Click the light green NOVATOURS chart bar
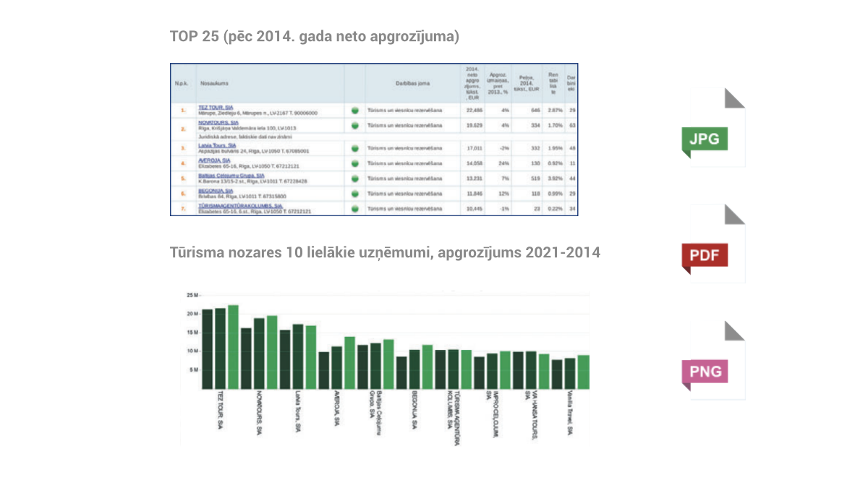Viewport: 868px width, 488px height. tap(272, 352)
